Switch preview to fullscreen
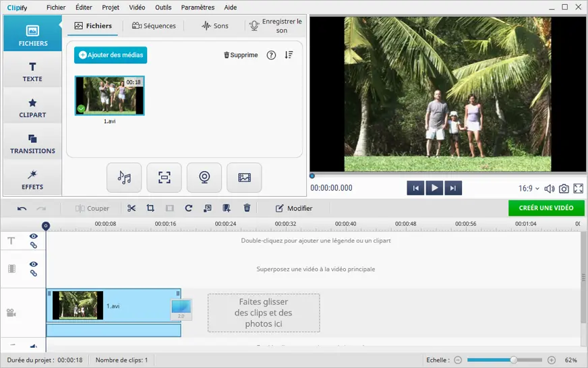This screenshot has height=368, width=588. coord(579,189)
